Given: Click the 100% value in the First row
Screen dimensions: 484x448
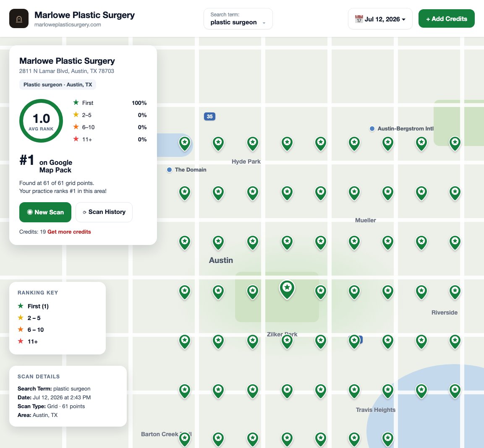Looking at the screenshot, I should click(x=139, y=103).
